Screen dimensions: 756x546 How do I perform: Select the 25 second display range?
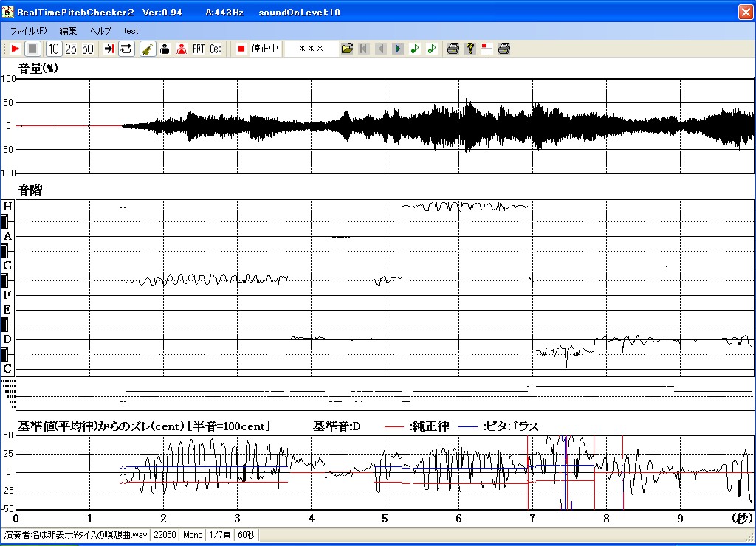point(71,49)
